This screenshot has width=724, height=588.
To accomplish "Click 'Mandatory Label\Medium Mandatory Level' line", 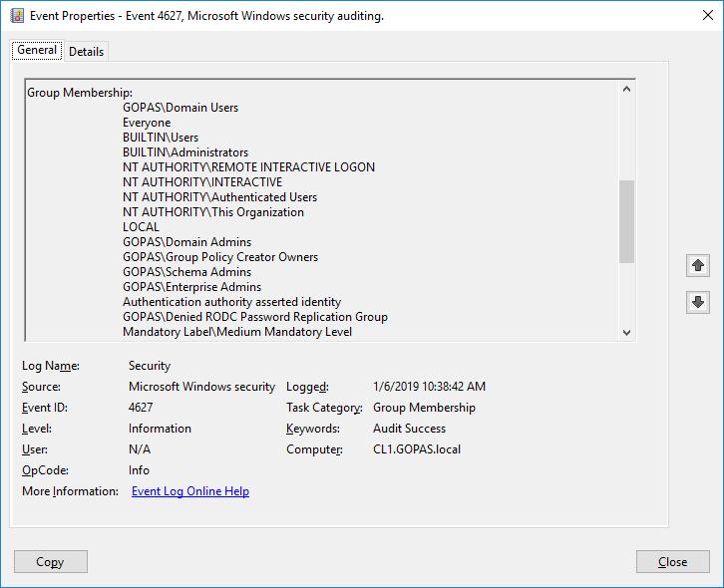I will pos(237,332).
